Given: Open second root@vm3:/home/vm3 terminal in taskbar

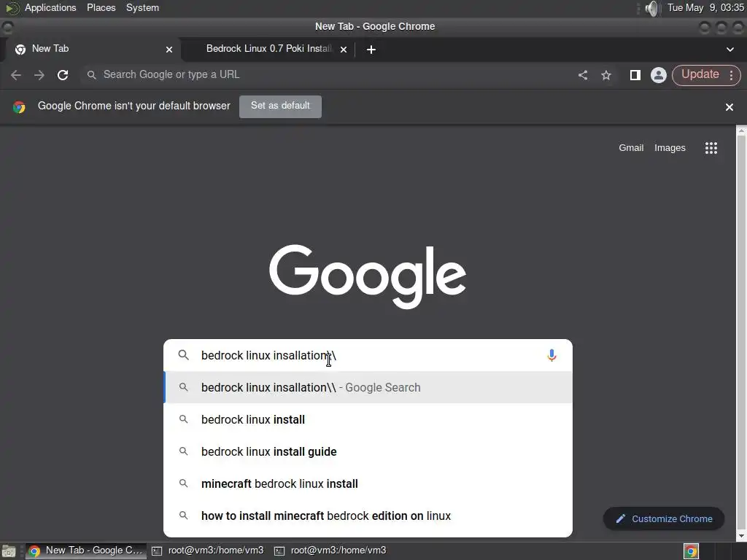Looking at the screenshot, I should [330, 551].
